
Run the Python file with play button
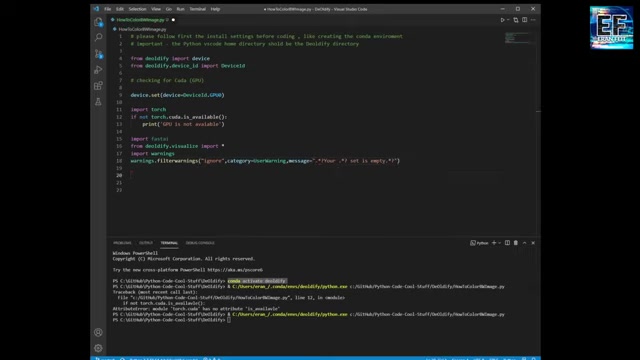pyautogui.click(x=502, y=20)
